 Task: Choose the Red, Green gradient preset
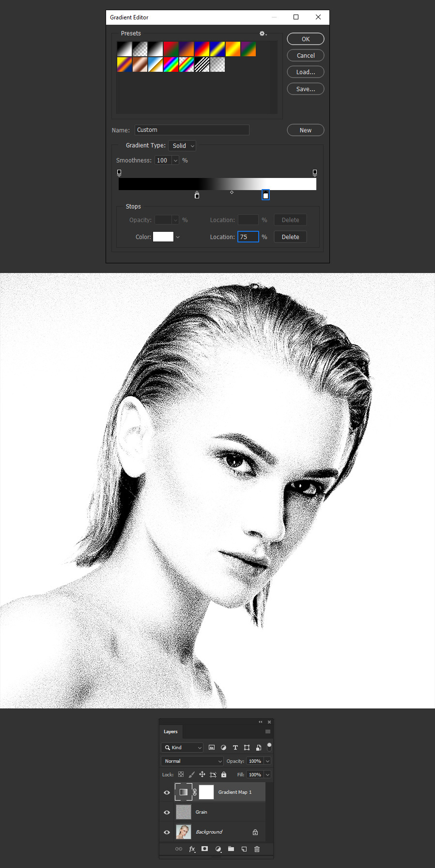pyautogui.click(x=171, y=49)
